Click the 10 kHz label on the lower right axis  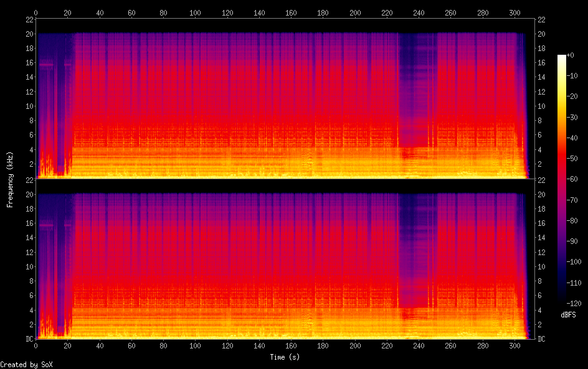(x=542, y=266)
